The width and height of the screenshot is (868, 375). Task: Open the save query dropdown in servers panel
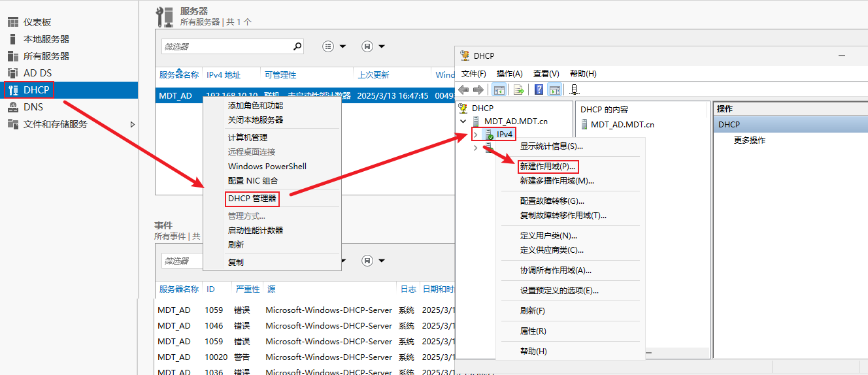373,46
